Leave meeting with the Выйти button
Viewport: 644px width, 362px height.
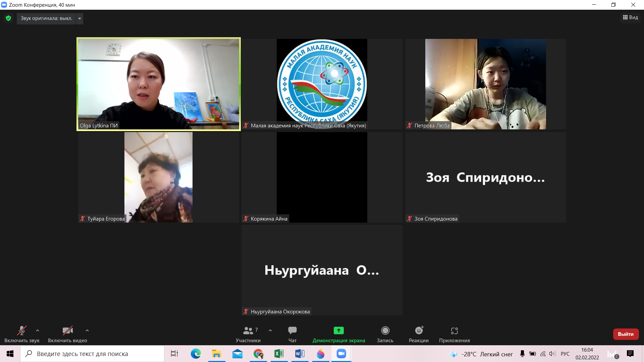626,334
